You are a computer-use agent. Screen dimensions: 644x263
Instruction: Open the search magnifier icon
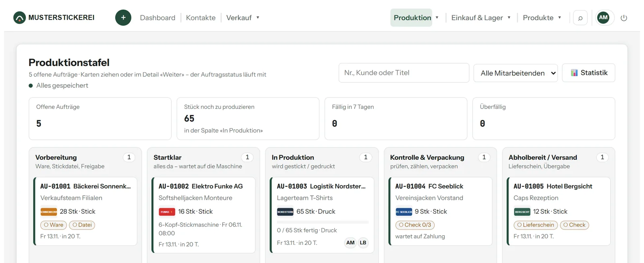(580, 18)
